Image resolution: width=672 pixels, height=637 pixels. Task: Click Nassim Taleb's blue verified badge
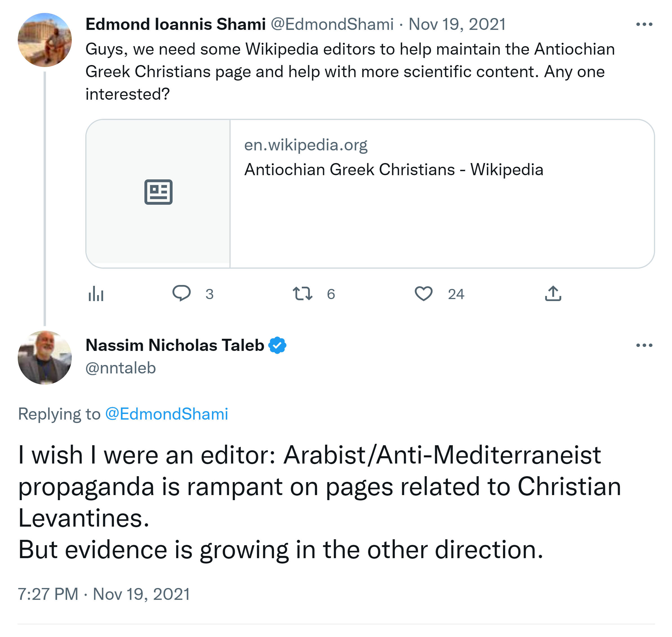click(277, 345)
